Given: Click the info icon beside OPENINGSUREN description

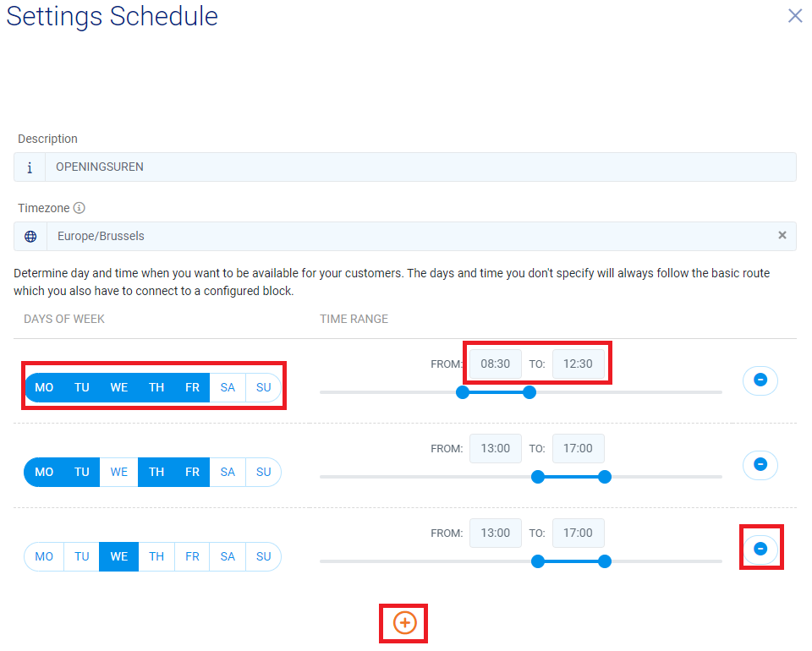Looking at the screenshot, I should click(x=30, y=167).
